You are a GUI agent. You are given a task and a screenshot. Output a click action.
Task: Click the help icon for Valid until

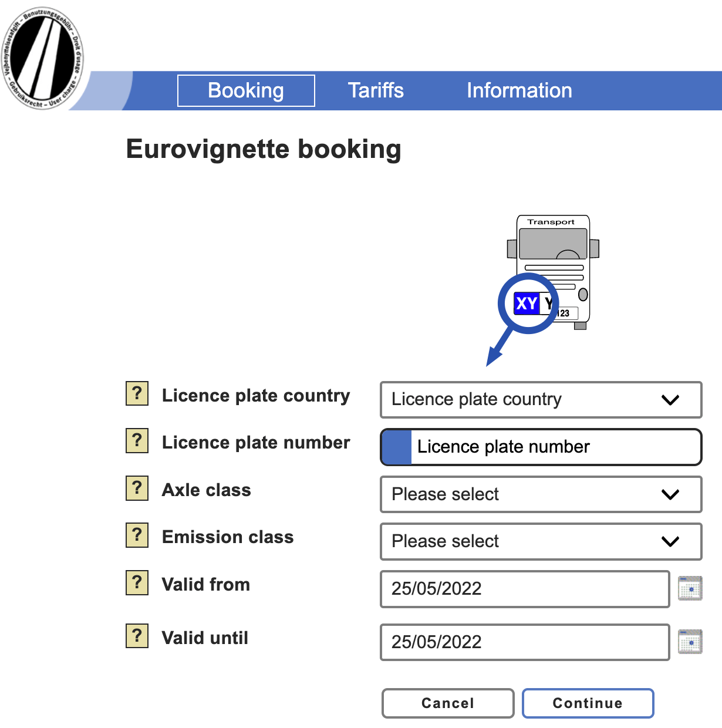pyautogui.click(x=137, y=636)
